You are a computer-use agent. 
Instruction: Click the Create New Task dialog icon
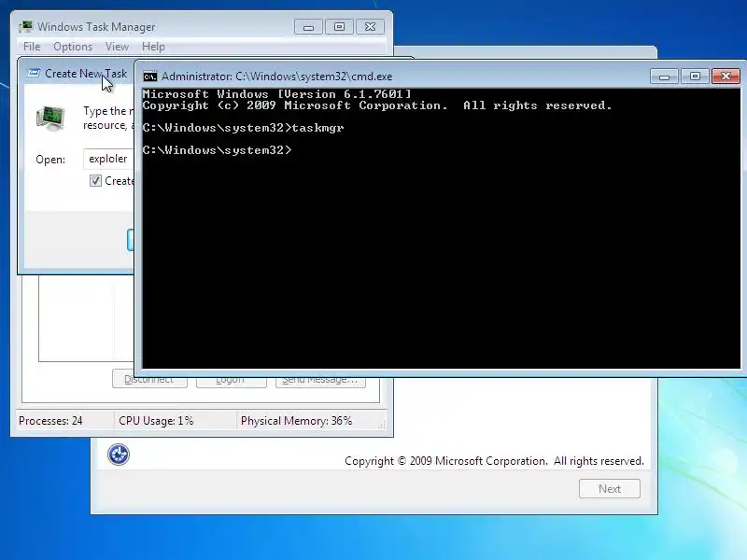tap(34, 73)
